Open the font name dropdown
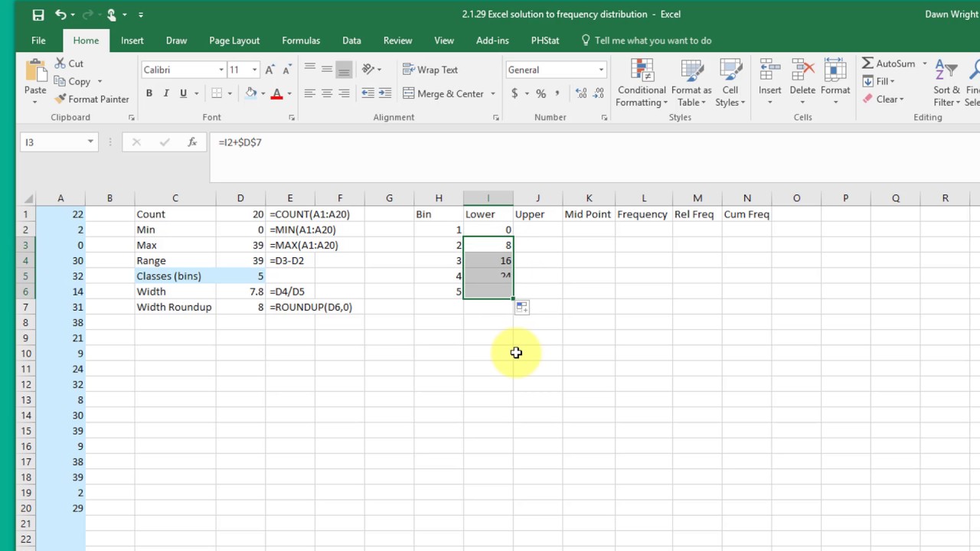Screen dimensions: 980x551 tap(221, 70)
